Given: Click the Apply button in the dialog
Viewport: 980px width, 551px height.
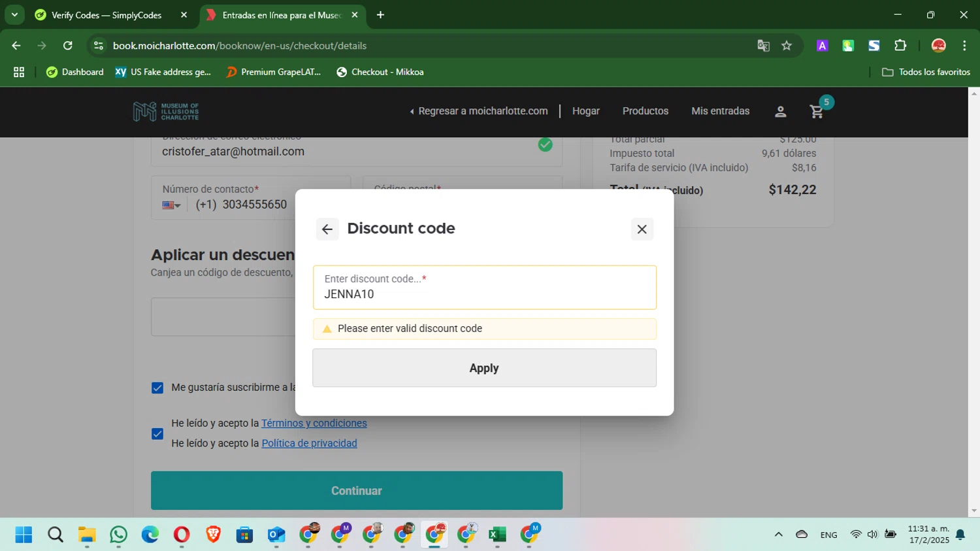Looking at the screenshot, I should click(484, 368).
